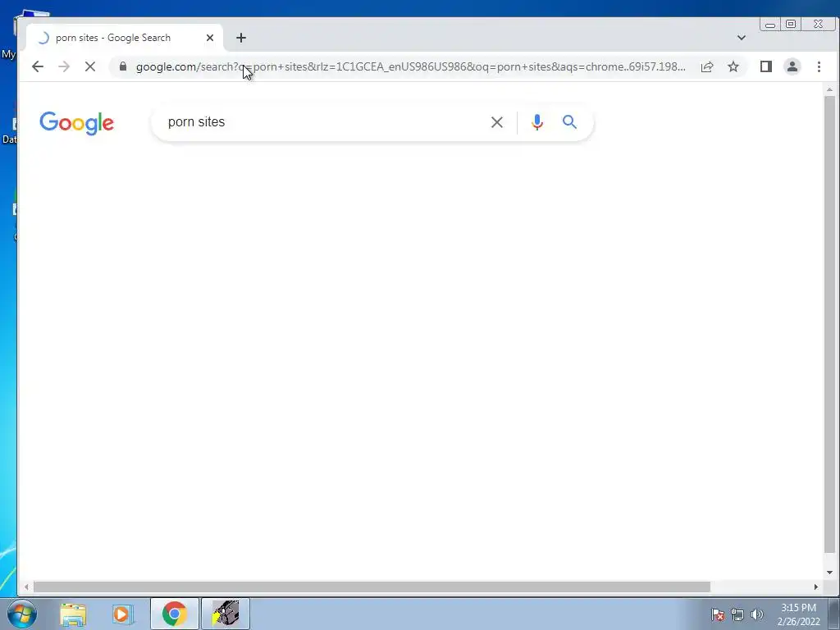Select the 'porn sites - Google Search' tab

coord(125,38)
